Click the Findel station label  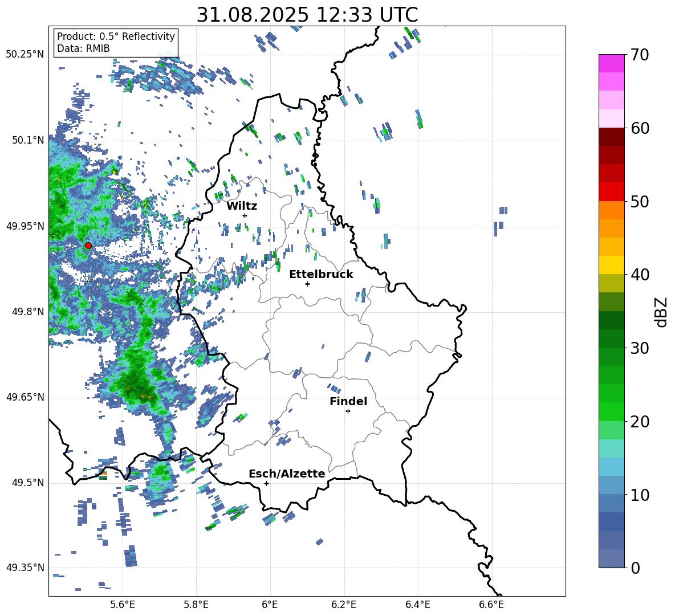(x=348, y=401)
